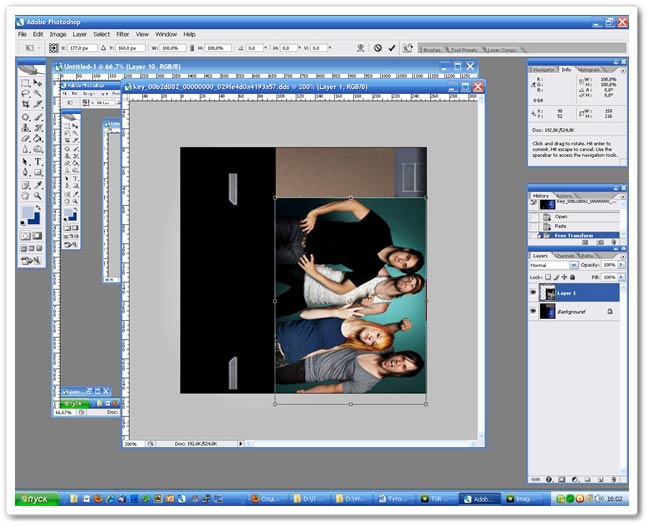
Task: Toggle visibility of the Background layer
Action: click(x=533, y=312)
